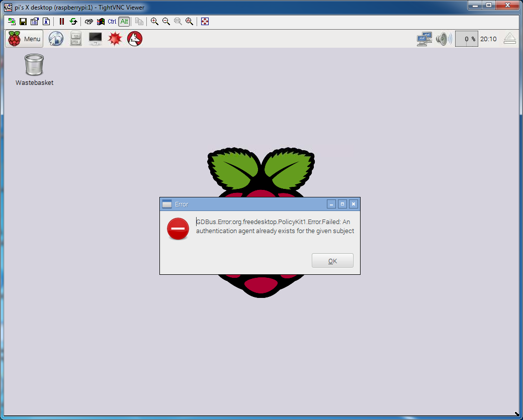Show the Connection Info icon
Viewport: 523px width, 420px height.
(x=46, y=22)
